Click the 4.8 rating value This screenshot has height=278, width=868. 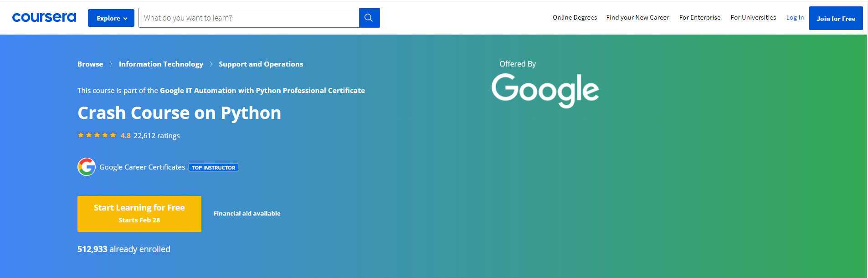point(126,136)
